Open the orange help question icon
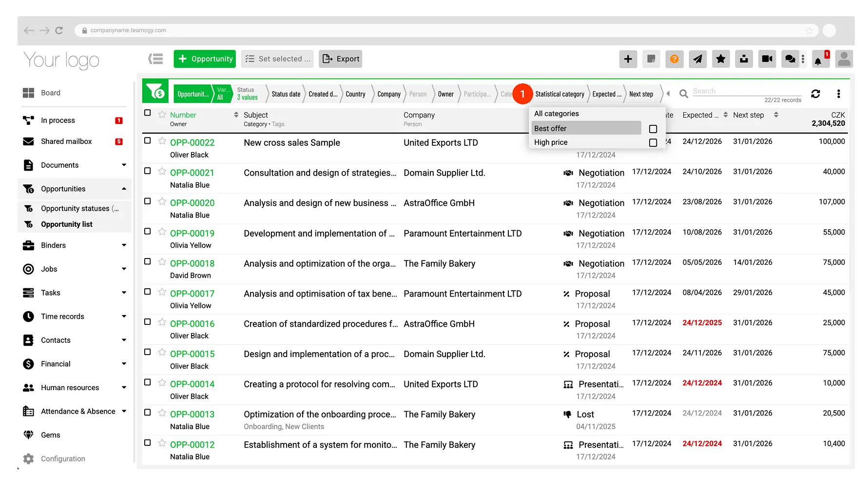The height and width of the screenshot is (477, 868). tap(674, 59)
